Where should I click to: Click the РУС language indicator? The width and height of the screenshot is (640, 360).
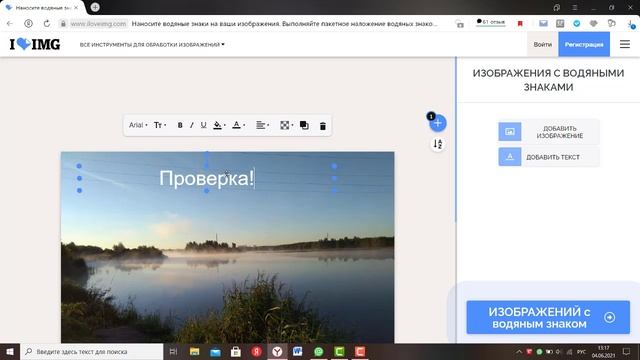click(x=581, y=352)
